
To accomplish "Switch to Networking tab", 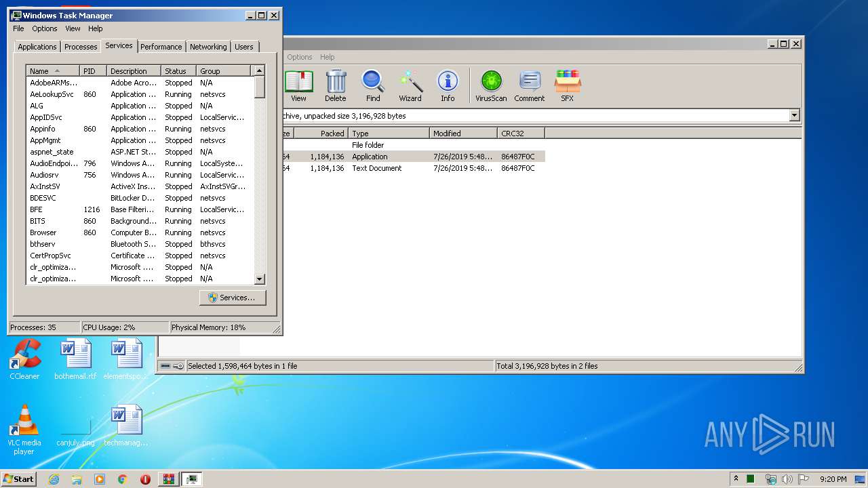I will [x=208, y=47].
